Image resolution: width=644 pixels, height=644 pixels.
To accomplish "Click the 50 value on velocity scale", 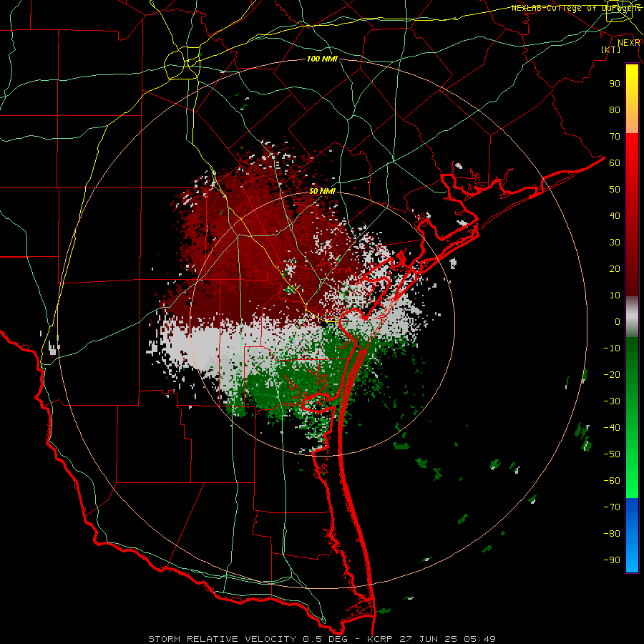I will pos(615,190).
